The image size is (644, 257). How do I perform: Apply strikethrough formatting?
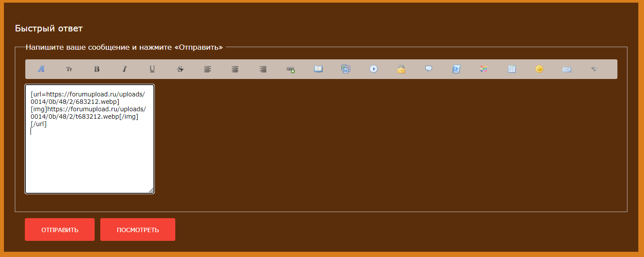(x=180, y=69)
